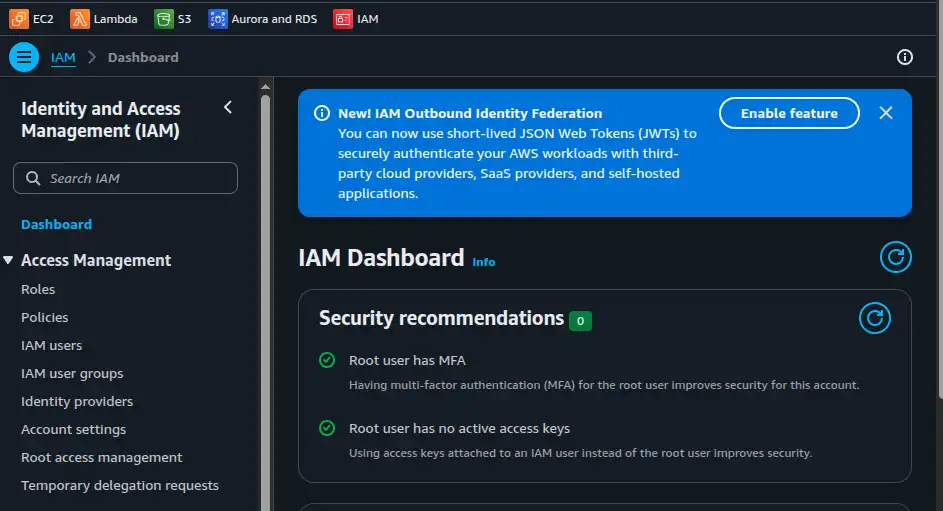This screenshot has height=511, width=943.
Task: Click the 'Root user has MFA' text
Action: coord(407,361)
